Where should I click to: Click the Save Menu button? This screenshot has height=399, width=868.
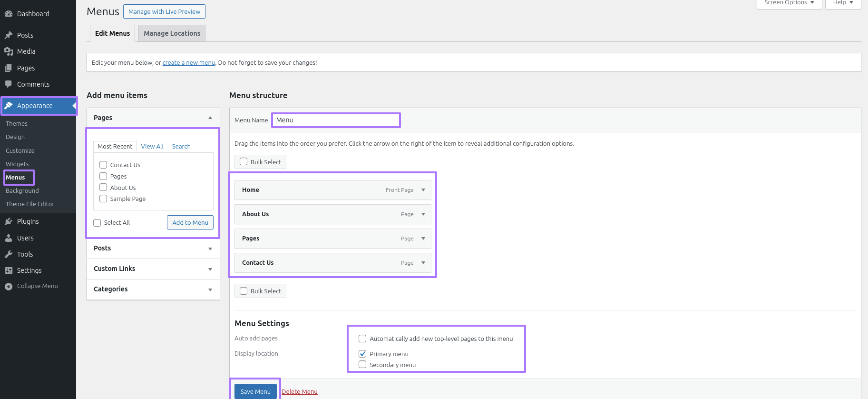tap(255, 391)
